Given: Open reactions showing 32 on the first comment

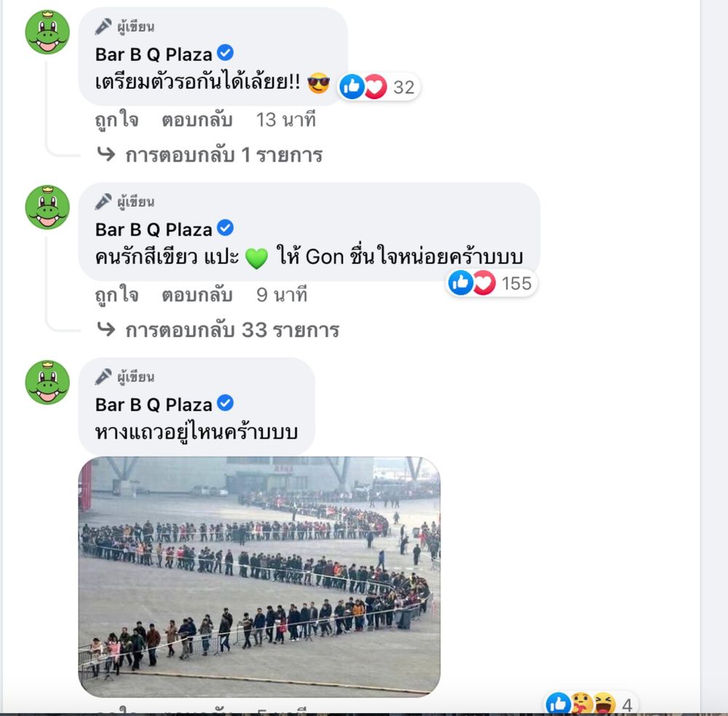Looking at the screenshot, I should click(x=379, y=87).
